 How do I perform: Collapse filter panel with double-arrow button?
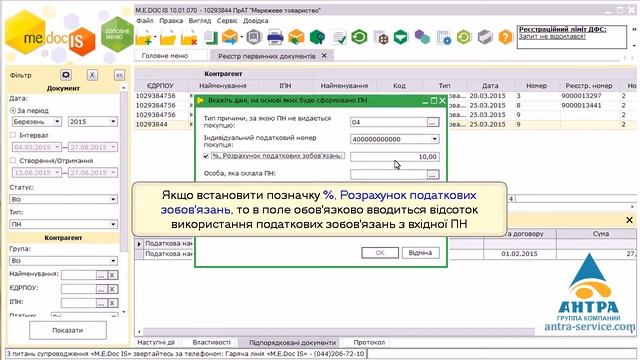point(119,75)
